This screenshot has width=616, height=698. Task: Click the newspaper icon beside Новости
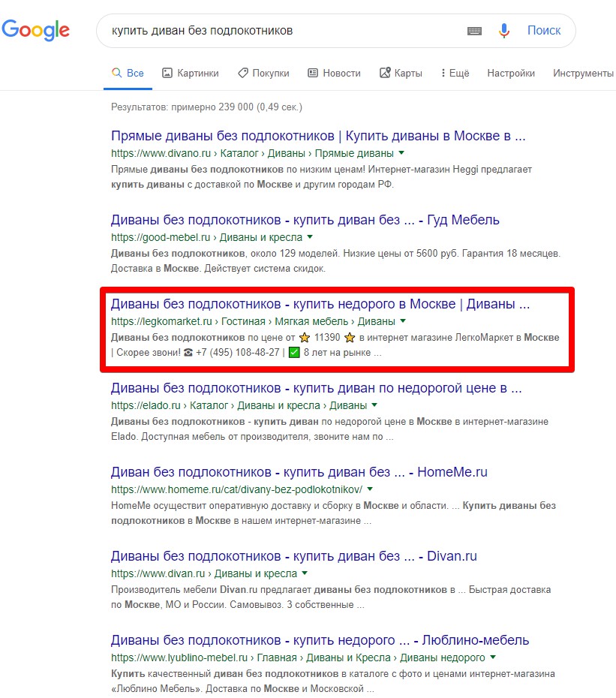point(313,73)
